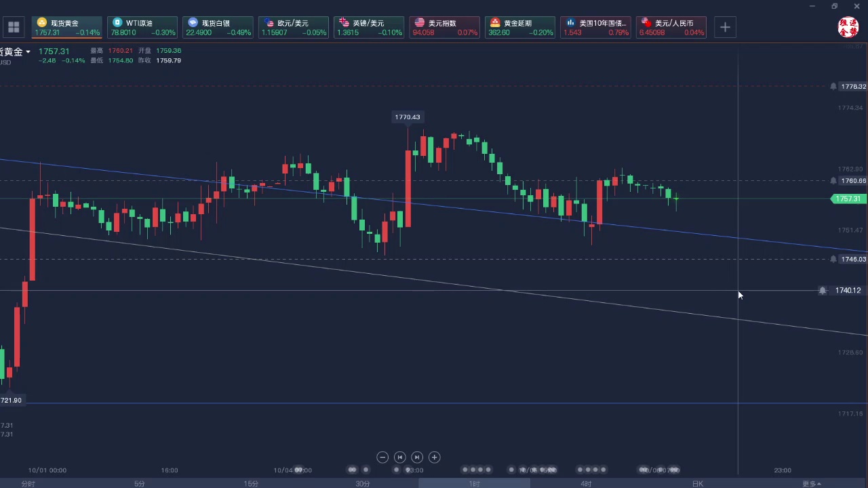Click the bell icon beside 1740.12

pyautogui.click(x=823, y=291)
